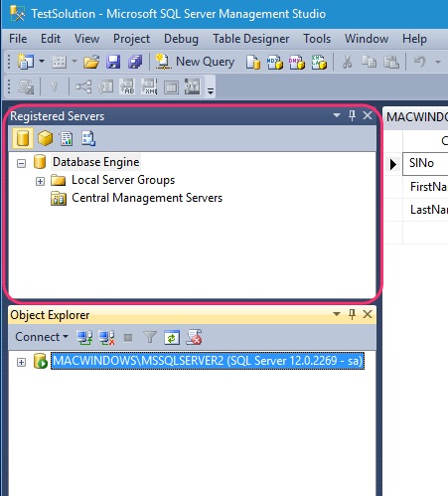This screenshot has width=448, height=496.
Task: Toggle auto-hide pin on Registered Servers
Action: [x=352, y=115]
